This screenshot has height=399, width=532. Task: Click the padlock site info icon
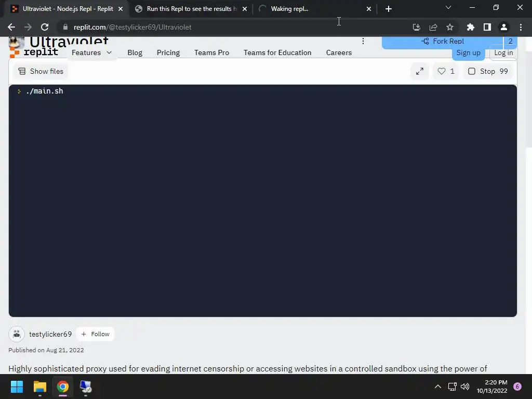[x=65, y=27]
